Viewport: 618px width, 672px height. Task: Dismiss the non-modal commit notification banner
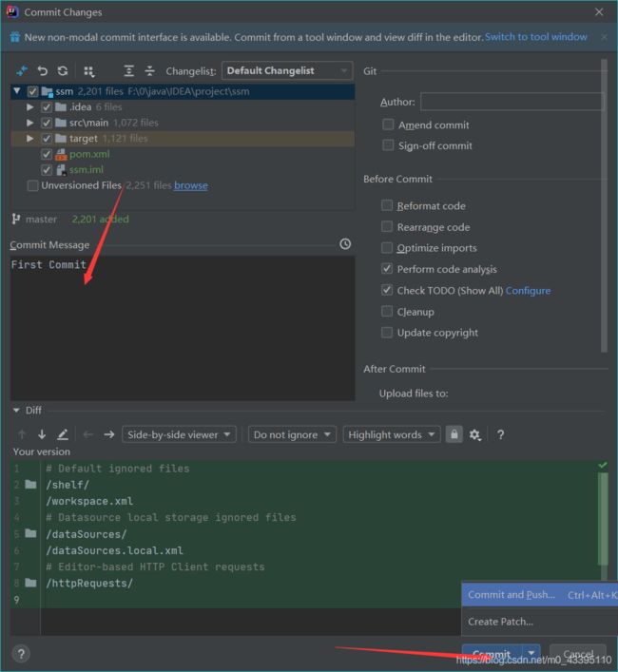(x=604, y=37)
